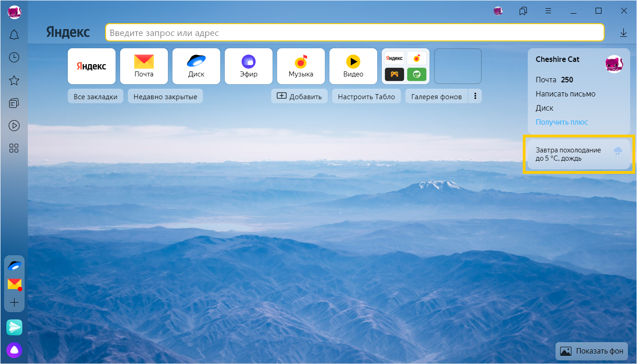This screenshot has width=637, height=364.
Task: Open Яндекс tile on Tableau
Action: [x=91, y=66]
